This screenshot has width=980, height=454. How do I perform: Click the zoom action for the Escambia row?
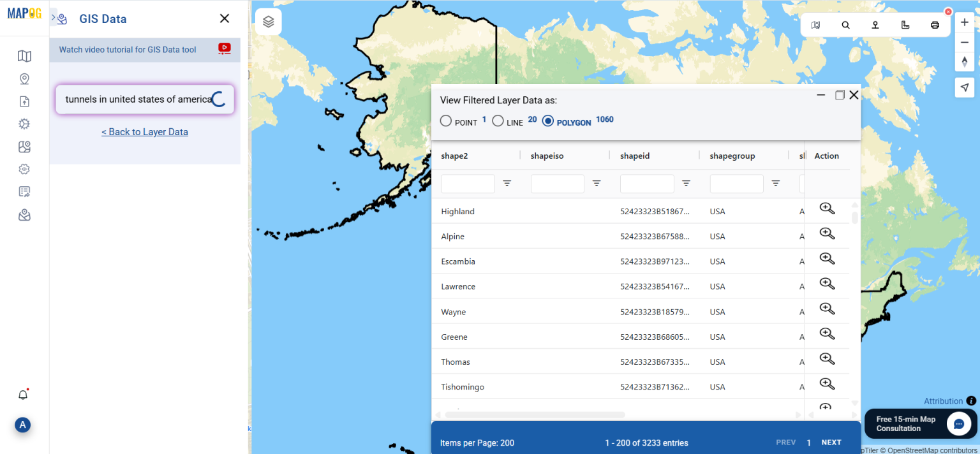[x=827, y=258]
